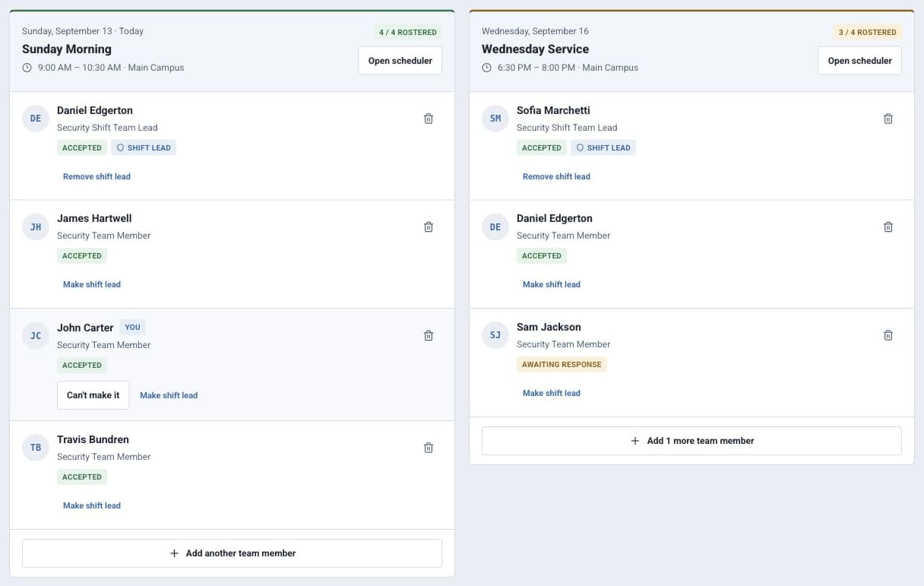The image size is (924, 586).
Task: Click trash icon beside James Hartwell
Action: pyautogui.click(x=429, y=226)
